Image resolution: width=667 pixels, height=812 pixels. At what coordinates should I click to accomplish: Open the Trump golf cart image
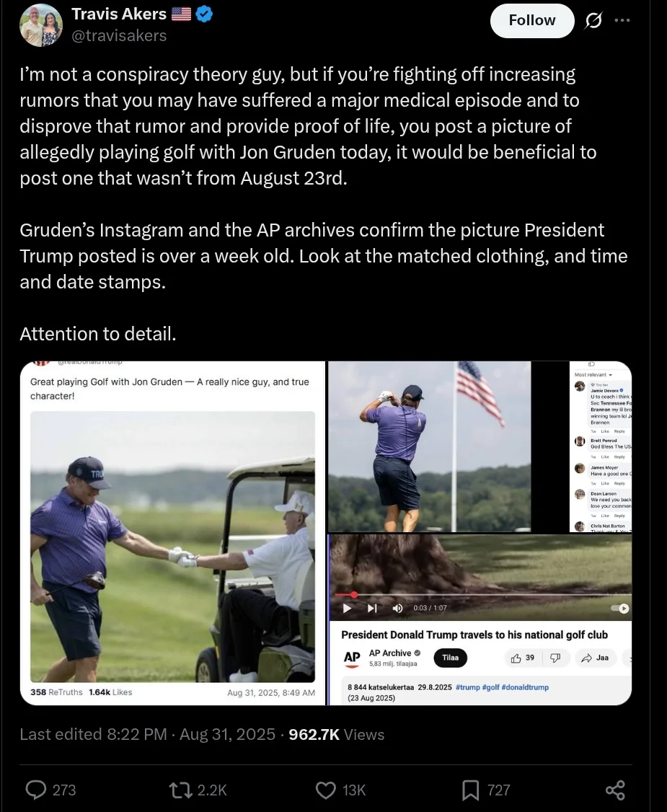coord(172,547)
